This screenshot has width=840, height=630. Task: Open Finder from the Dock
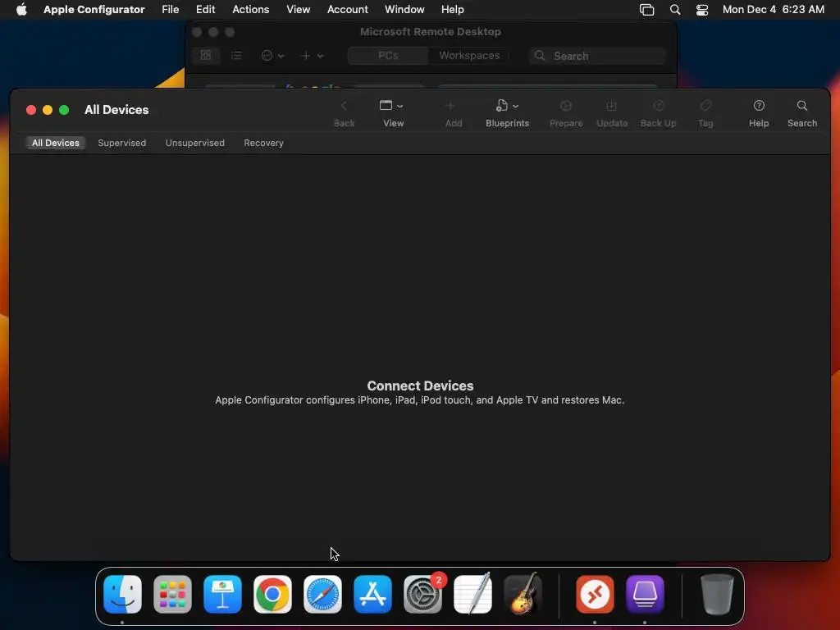123,595
